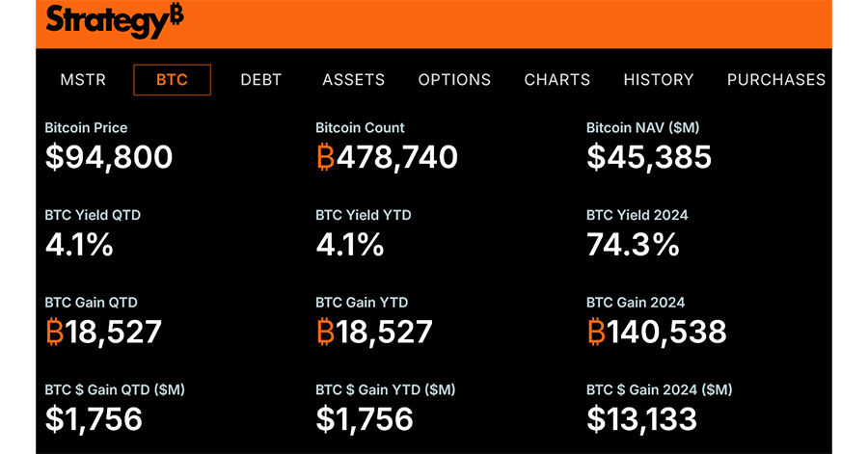Open the OPTIONS tab

point(454,80)
